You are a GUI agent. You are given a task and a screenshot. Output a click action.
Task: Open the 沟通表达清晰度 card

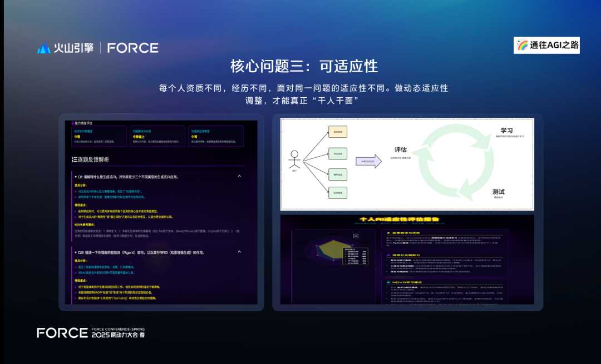pos(216,136)
